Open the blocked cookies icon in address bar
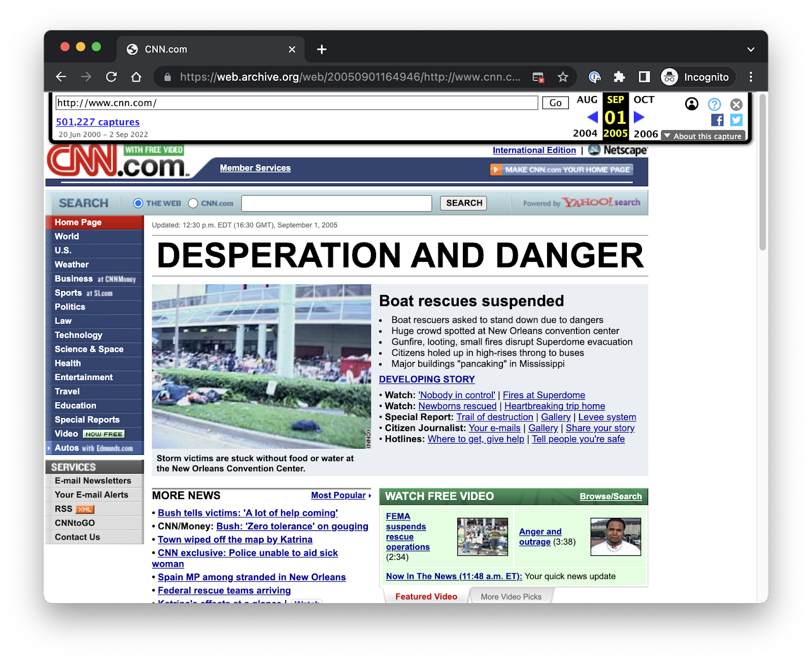Screen dimensions: 812x661 (x=538, y=77)
